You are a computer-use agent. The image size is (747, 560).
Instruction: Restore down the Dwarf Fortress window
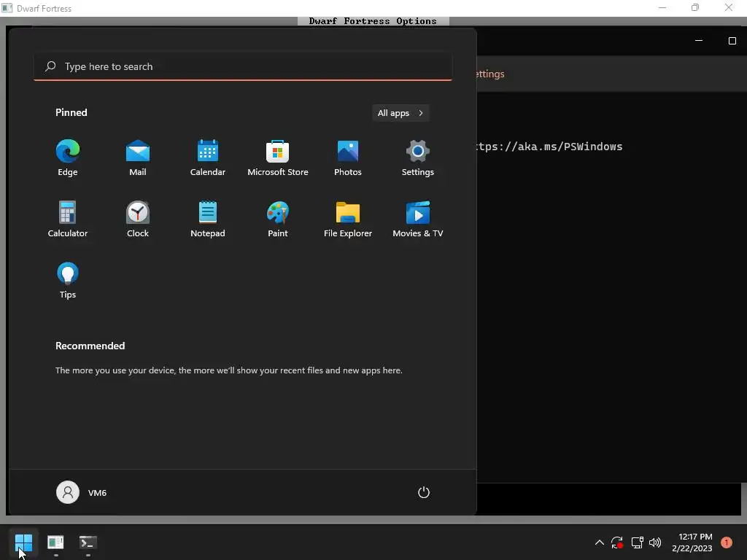pos(695,7)
